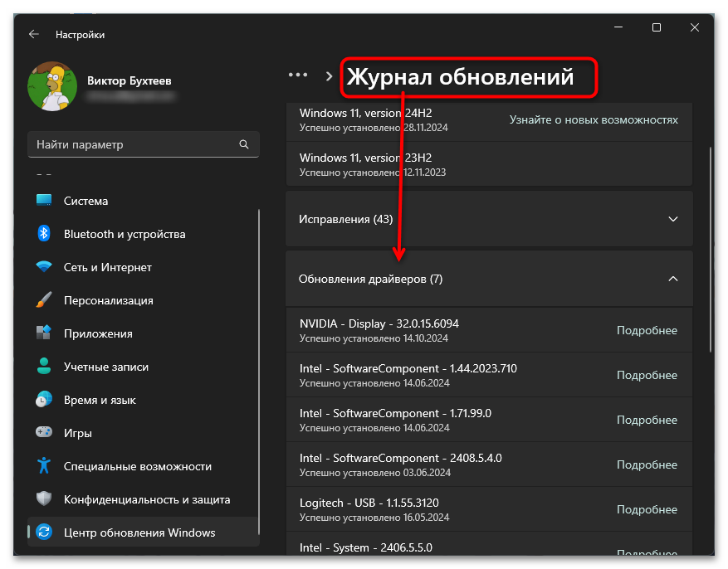The height and width of the screenshot is (569, 728).
Task: Click the accessibility figure icon
Action: [x=44, y=465]
